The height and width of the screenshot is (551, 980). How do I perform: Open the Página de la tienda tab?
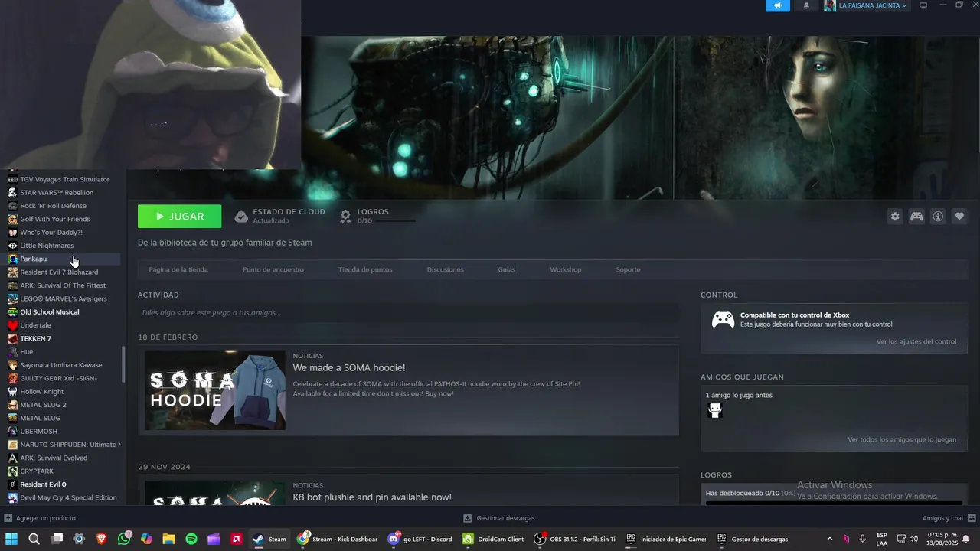coord(178,269)
